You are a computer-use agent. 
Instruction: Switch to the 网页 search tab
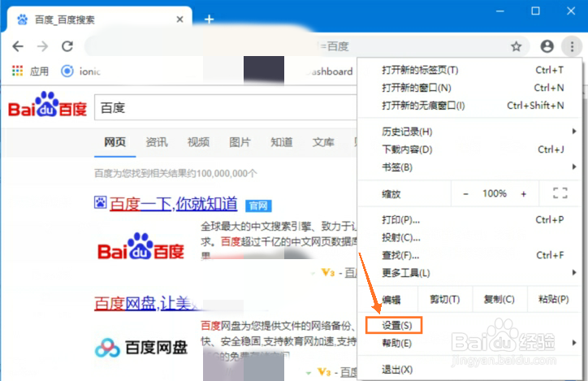[x=115, y=142]
